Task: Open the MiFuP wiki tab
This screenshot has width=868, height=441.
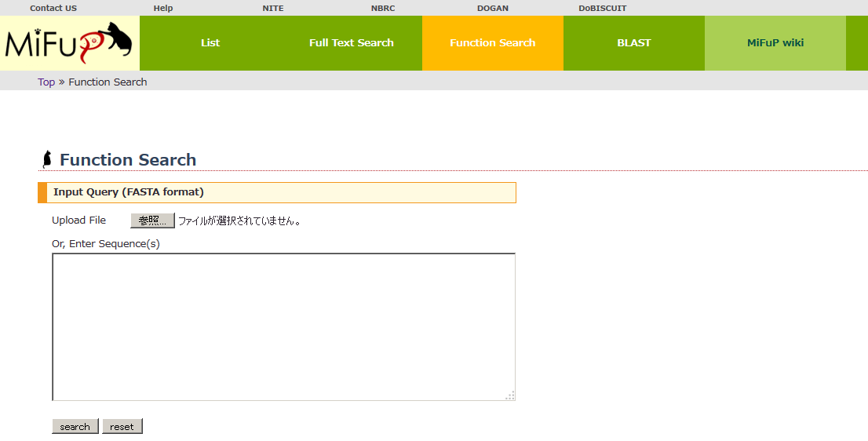Action: 775,43
